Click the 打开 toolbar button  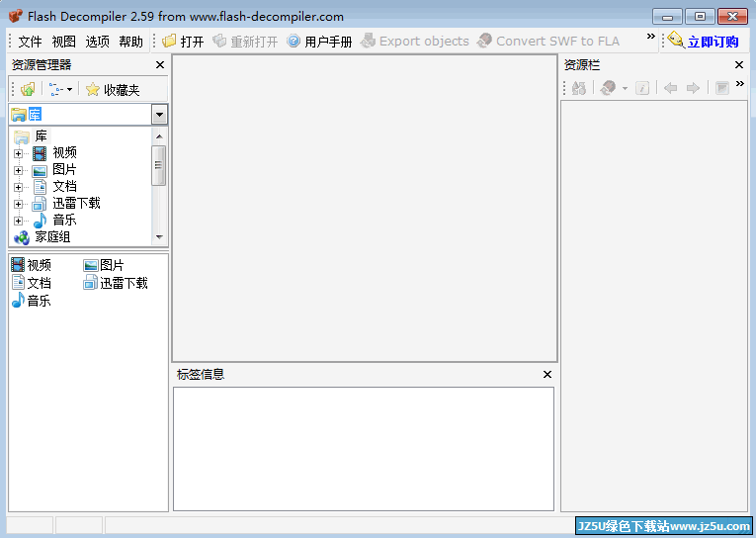(183, 42)
